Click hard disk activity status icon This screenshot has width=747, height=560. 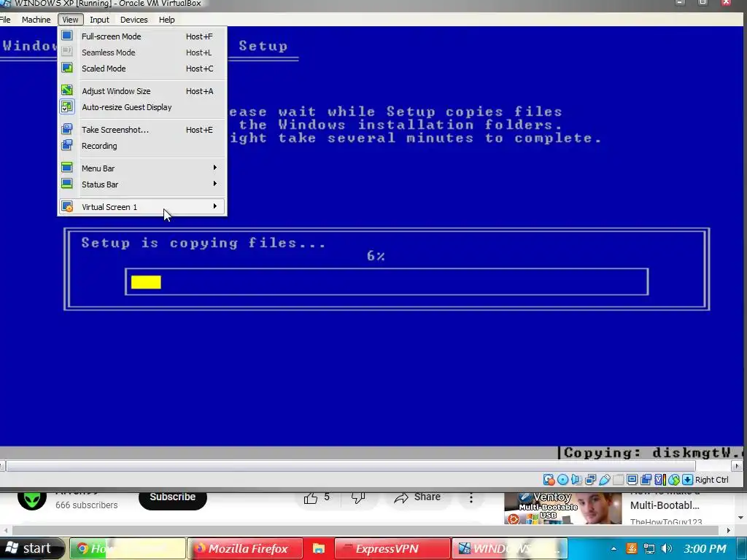pyautogui.click(x=549, y=480)
